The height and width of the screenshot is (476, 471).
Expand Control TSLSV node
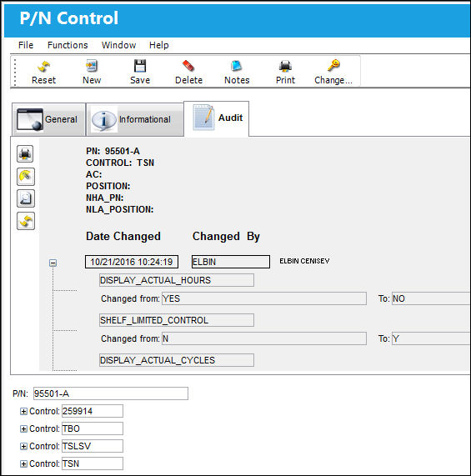[23, 446]
